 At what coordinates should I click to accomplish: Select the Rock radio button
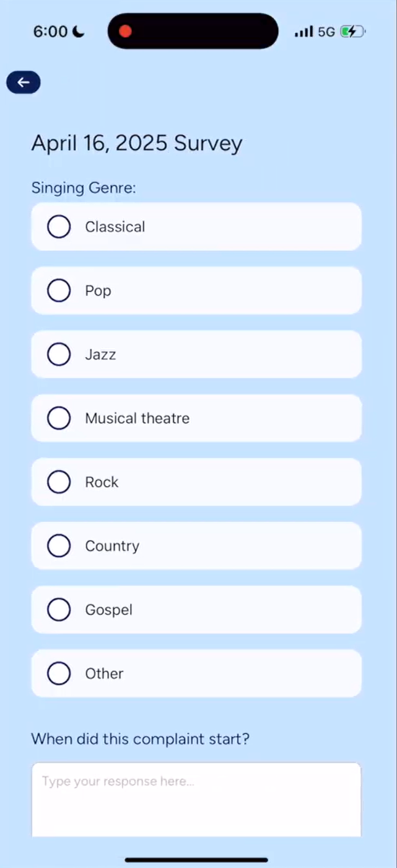(59, 482)
